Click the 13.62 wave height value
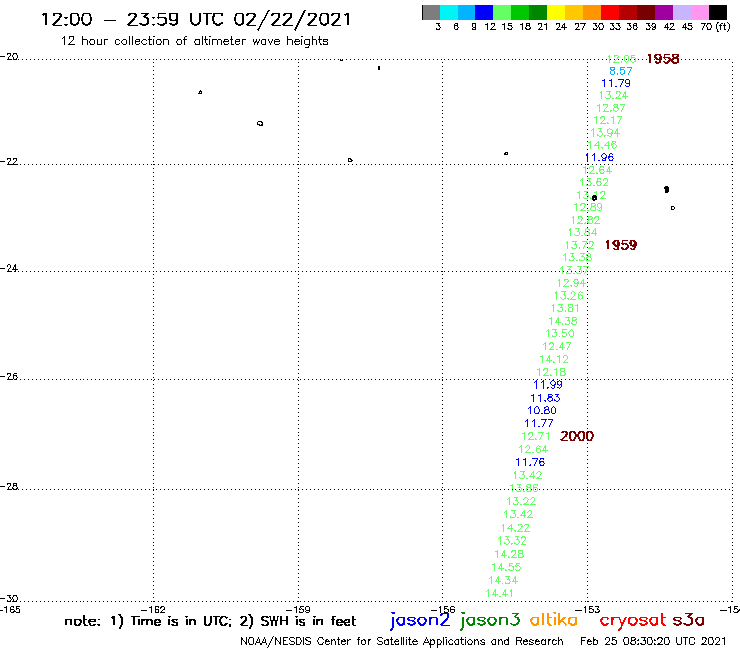740x650 pixels. 594,182
